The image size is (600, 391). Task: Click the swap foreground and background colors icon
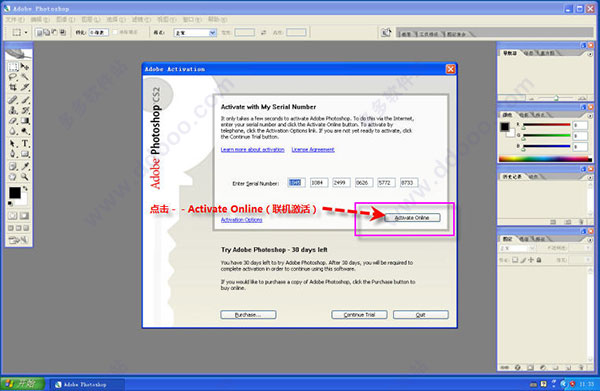click(25, 188)
